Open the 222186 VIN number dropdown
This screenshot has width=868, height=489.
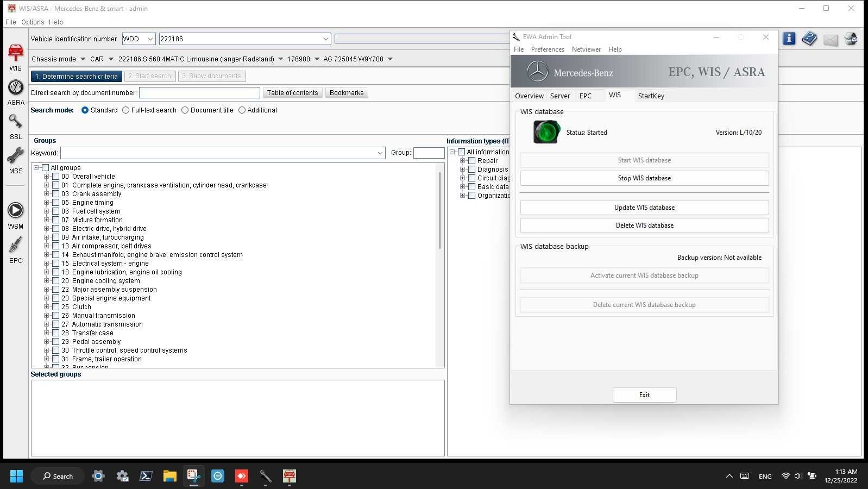click(x=325, y=39)
